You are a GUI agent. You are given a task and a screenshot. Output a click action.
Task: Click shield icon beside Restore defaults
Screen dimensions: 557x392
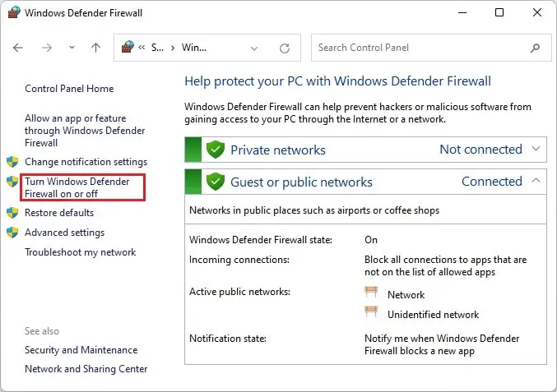coord(12,213)
